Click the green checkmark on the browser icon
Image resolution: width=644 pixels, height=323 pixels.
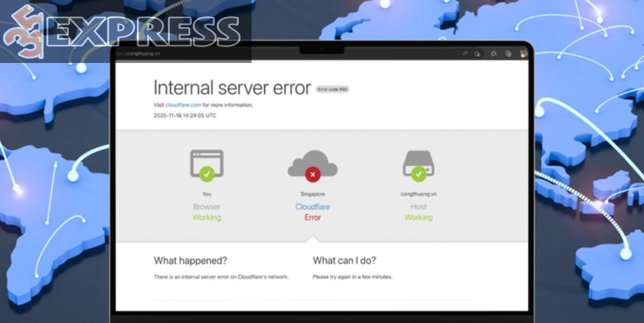pos(206,174)
